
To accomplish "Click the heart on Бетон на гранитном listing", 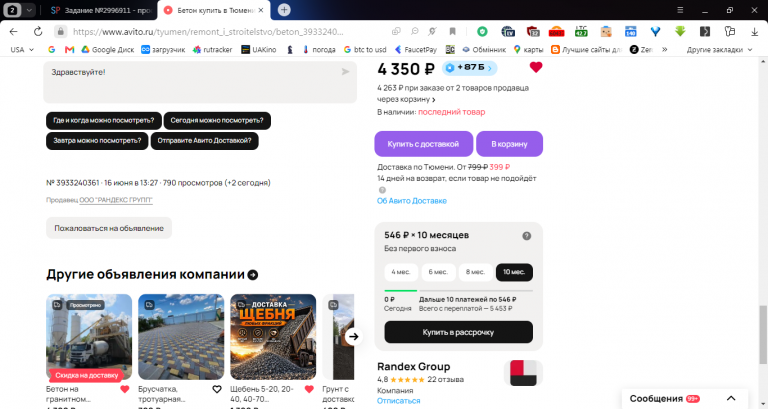I will point(124,389).
